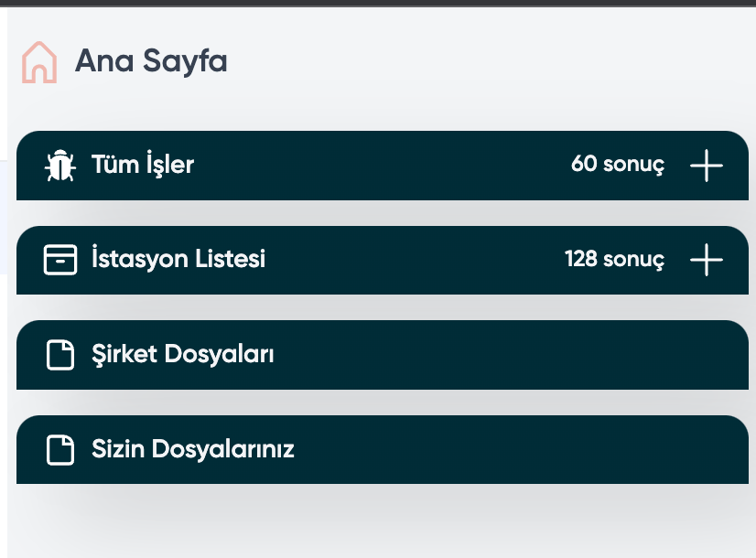This screenshot has height=558, width=756.
Task: Open the Sizin Dosyalarınız label
Action: pos(193,448)
